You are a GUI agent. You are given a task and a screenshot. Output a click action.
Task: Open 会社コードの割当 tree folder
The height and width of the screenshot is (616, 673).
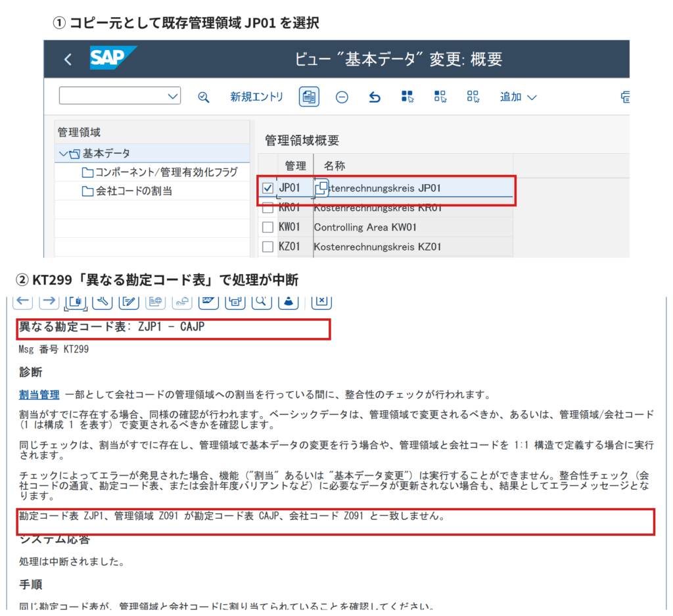[x=127, y=191]
